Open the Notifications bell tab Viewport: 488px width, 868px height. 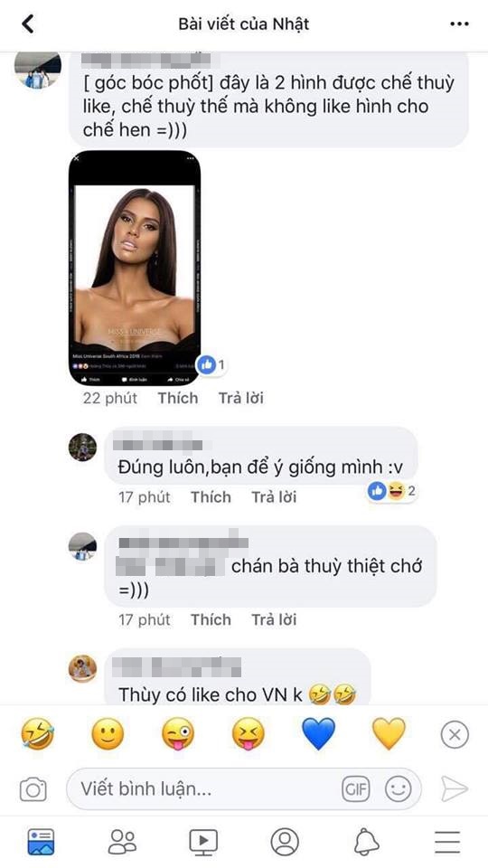[x=366, y=842]
